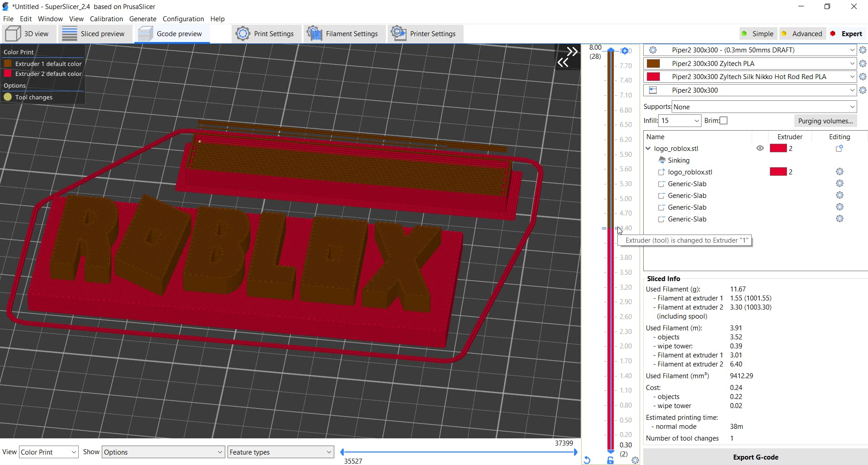Click the Extruder column header in the object list

(790, 137)
